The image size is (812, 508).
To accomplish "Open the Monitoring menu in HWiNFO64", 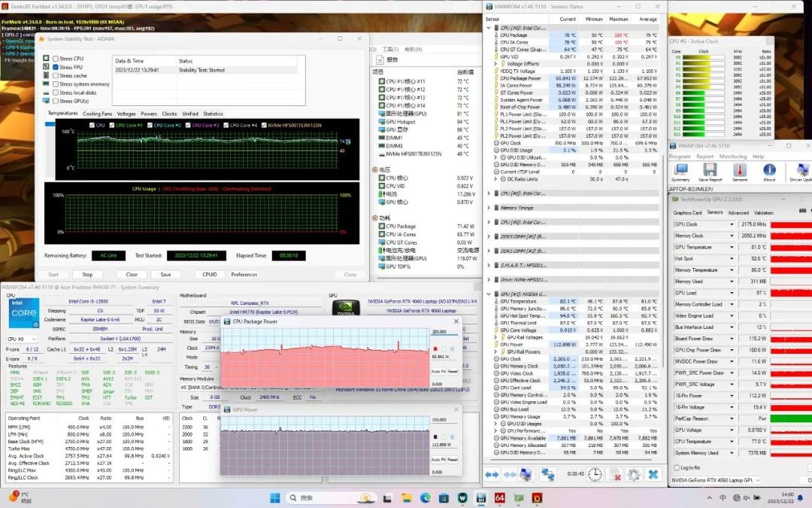I will click(733, 156).
